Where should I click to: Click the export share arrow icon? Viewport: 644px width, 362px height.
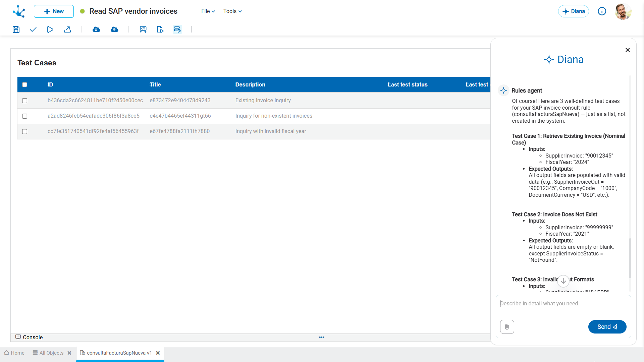(67, 29)
